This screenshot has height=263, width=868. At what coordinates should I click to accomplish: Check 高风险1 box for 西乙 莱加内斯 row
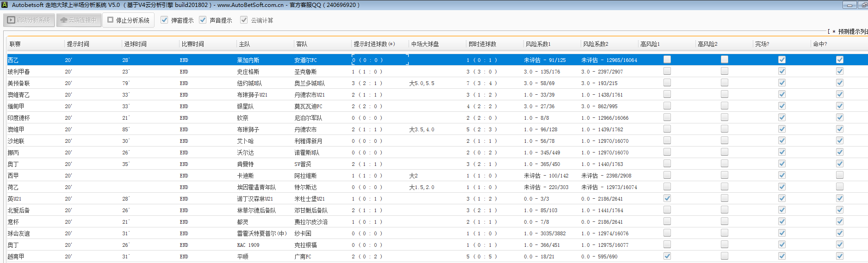[x=667, y=60]
